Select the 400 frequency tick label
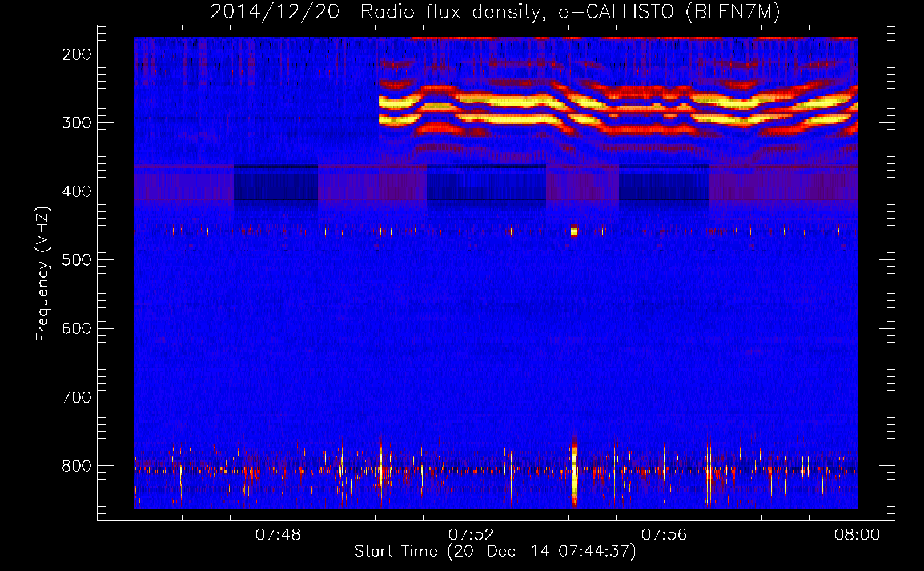This screenshot has height=571, width=924. [77, 191]
